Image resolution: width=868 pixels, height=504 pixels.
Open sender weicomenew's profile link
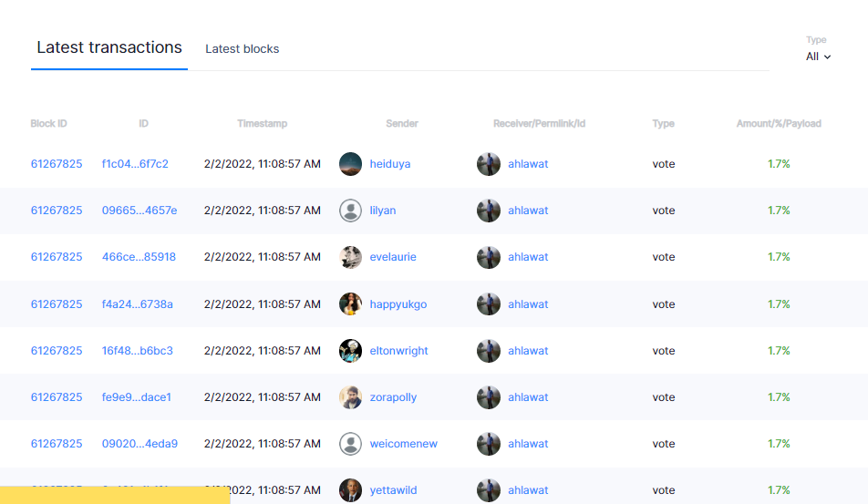404,443
